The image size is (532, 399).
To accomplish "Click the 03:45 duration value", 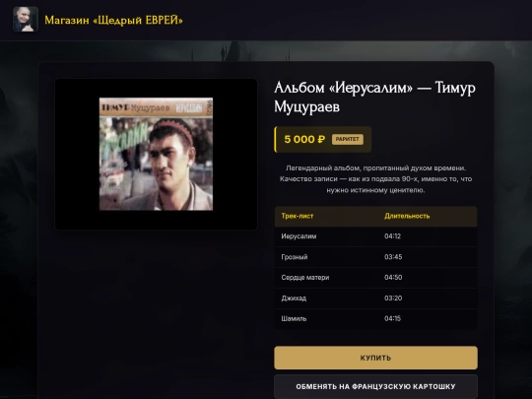I will point(393,257).
